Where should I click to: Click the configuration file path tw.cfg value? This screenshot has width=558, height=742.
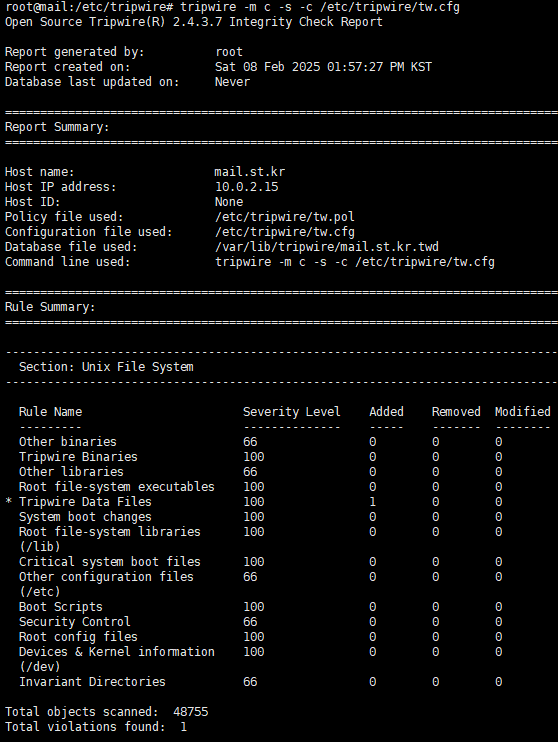284,232
